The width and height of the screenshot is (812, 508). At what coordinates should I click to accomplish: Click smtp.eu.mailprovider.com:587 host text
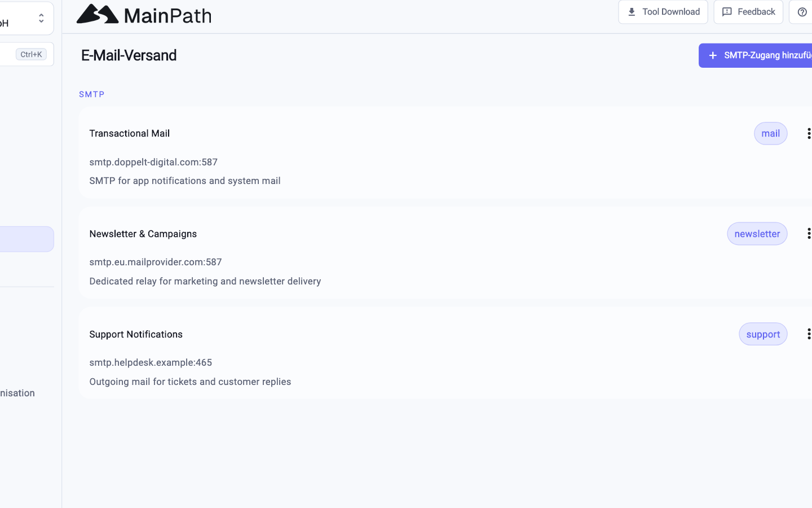point(156,262)
